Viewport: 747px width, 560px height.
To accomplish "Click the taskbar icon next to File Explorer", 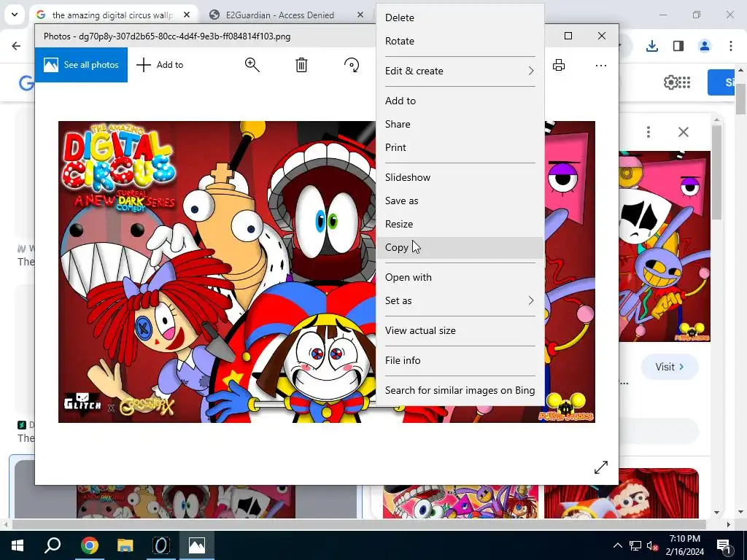I will pyautogui.click(x=161, y=545).
